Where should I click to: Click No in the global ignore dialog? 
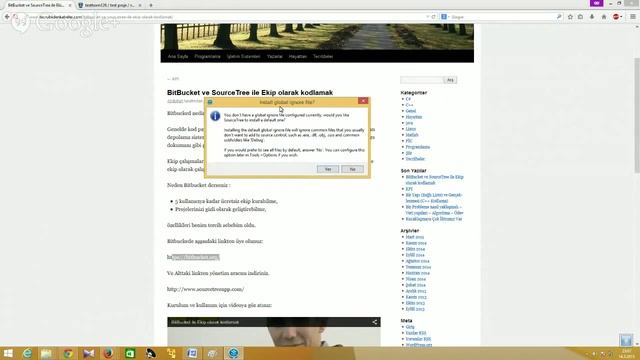[352, 169]
